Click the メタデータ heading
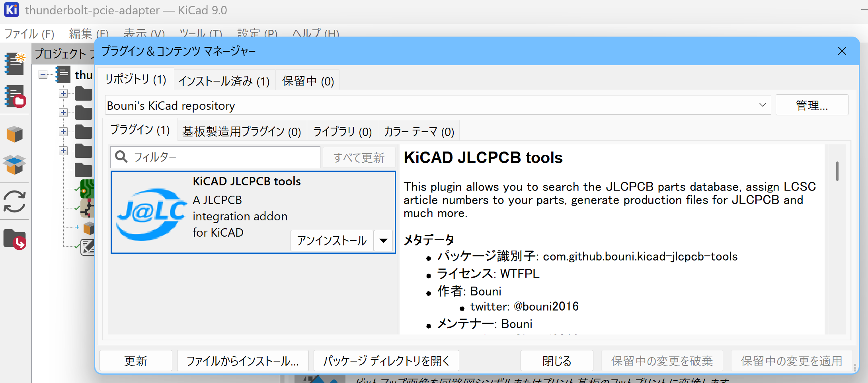This screenshot has height=383, width=868. tap(429, 240)
